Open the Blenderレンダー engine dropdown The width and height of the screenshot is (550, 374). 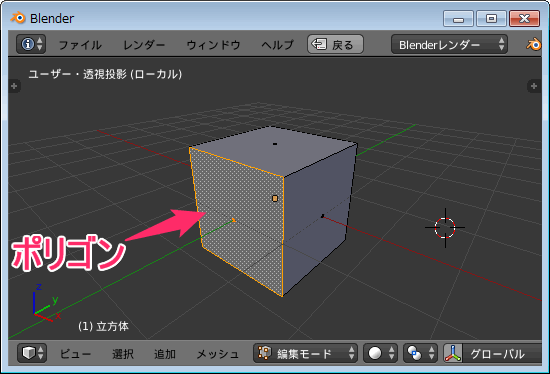coord(449,44)
